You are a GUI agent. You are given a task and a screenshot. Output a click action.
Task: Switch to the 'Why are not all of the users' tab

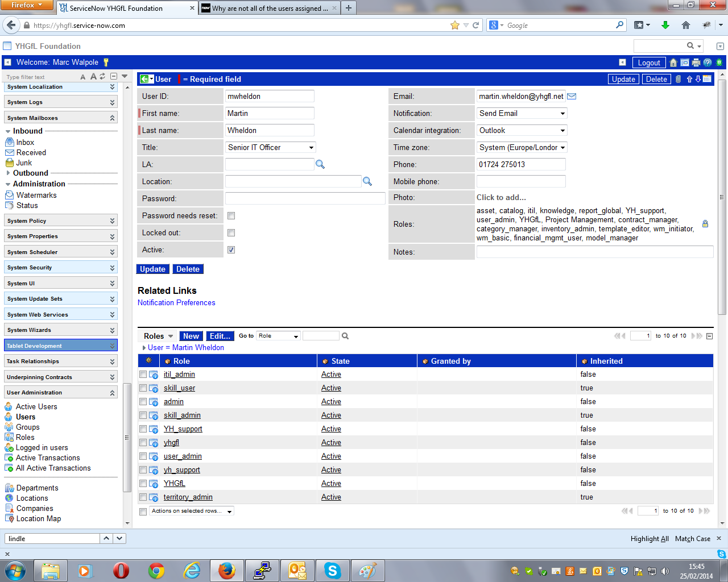click(270, 8)
